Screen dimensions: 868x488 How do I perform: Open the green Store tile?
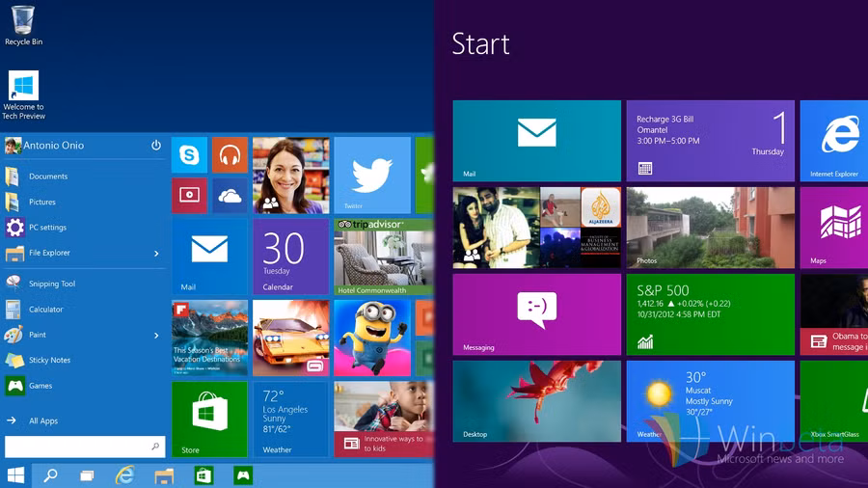(x=209, y=420)
